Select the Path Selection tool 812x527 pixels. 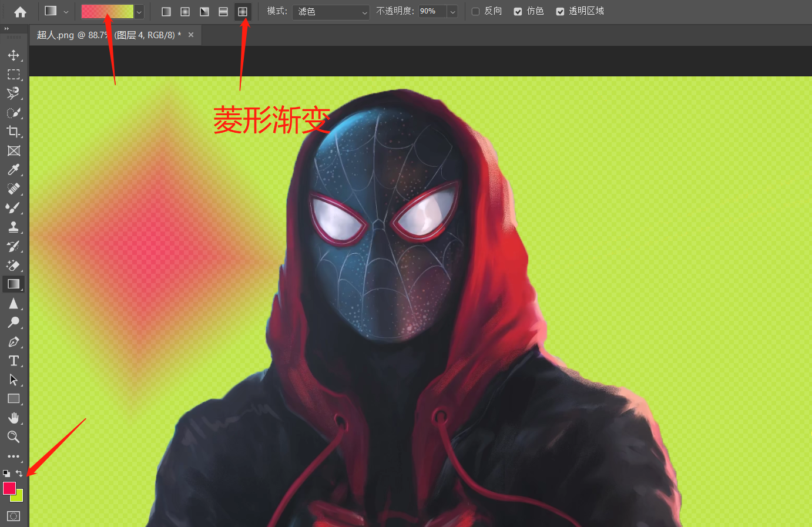tap(14, 380)
